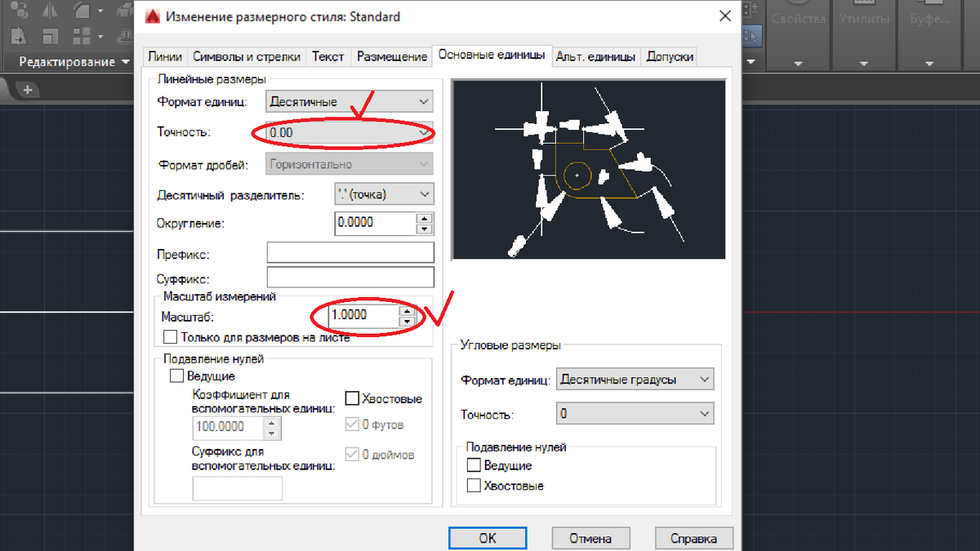The height and width of the screenshot is (551, 980).
Task: Select the Scale tool in the ribbon
Action: coord(50,36)
